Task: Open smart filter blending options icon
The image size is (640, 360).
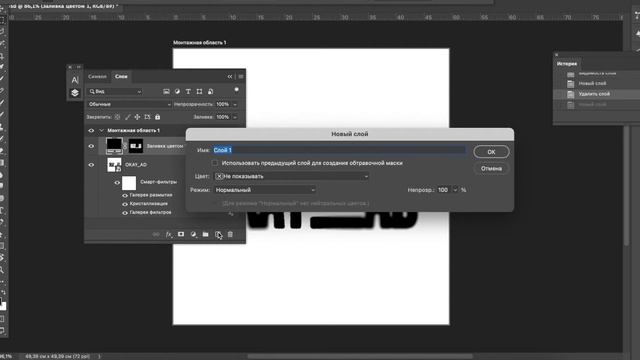Action: 231,213
